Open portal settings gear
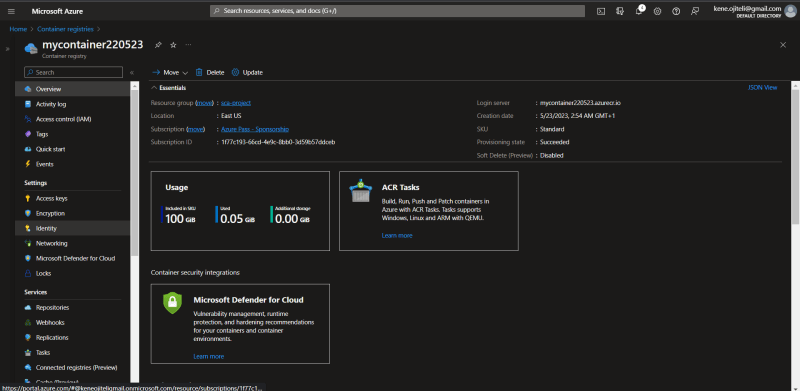This screenshot has height=391, width=800. coord(657,11)
